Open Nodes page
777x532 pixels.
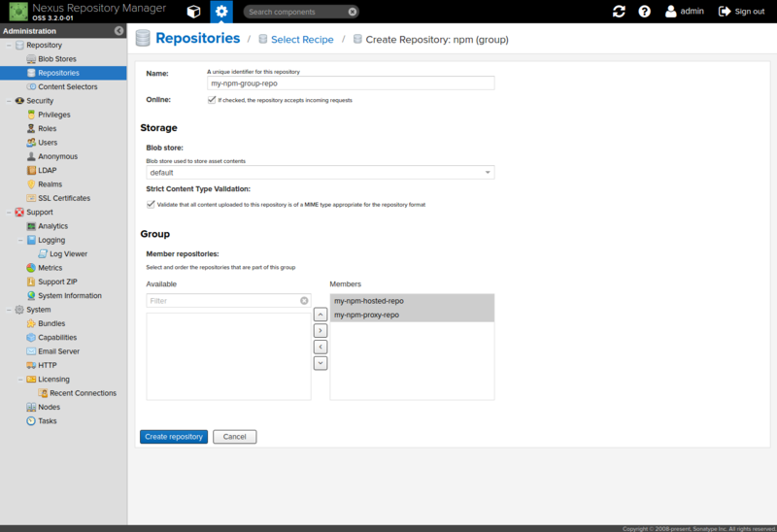coord(50,407)
